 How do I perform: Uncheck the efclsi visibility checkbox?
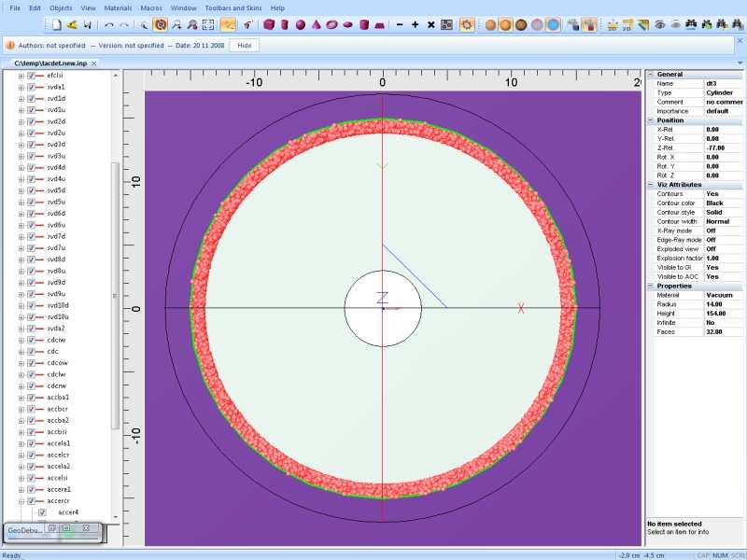coord(31,76)
